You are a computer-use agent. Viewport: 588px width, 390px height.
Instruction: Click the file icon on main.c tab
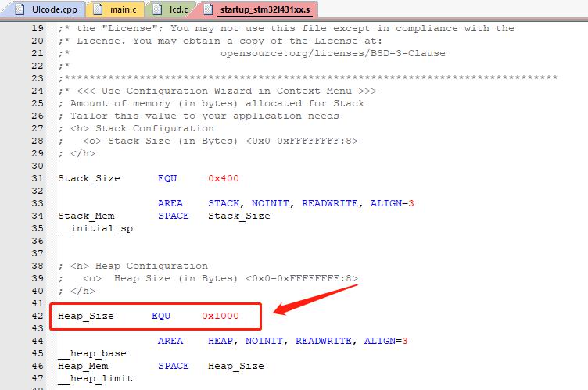point(98,9)
